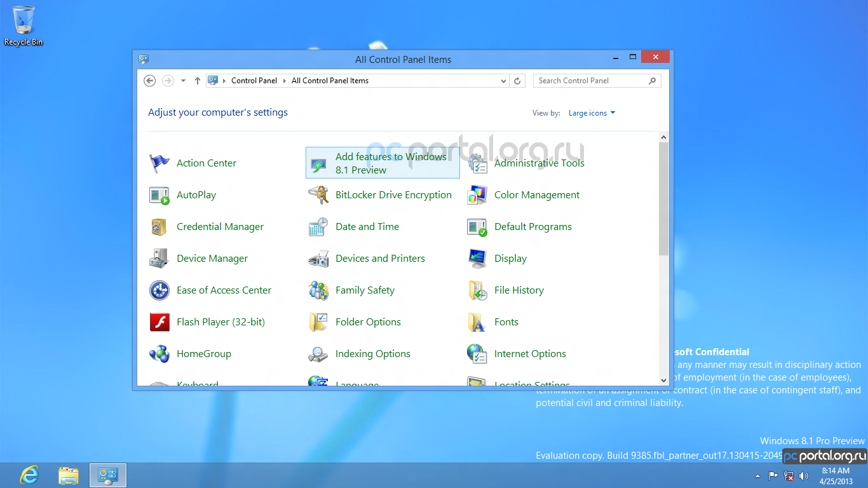The image size is (868, 488).
Task: Open the Family Safety icon
Action: coord(318,290)
